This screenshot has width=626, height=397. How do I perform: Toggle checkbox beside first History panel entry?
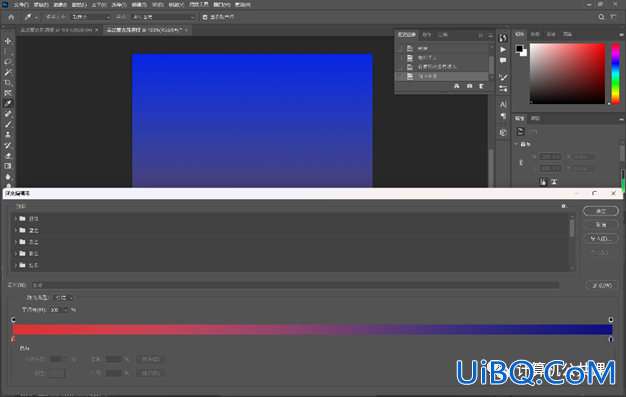(399, 48)
